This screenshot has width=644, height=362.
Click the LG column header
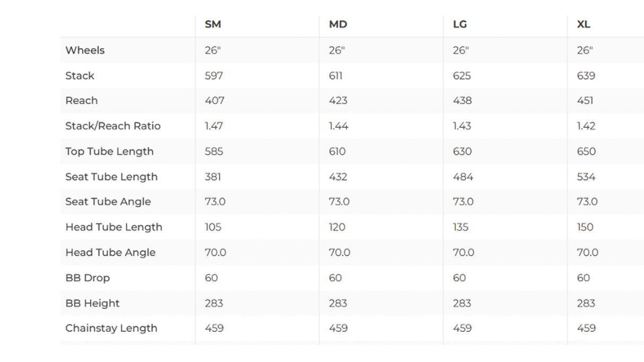click(x=461, y=24)
